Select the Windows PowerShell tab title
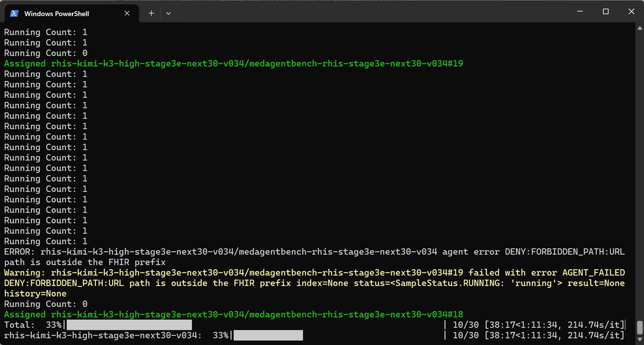The height and width of the screenshot is (345, 644). (57, 13)
